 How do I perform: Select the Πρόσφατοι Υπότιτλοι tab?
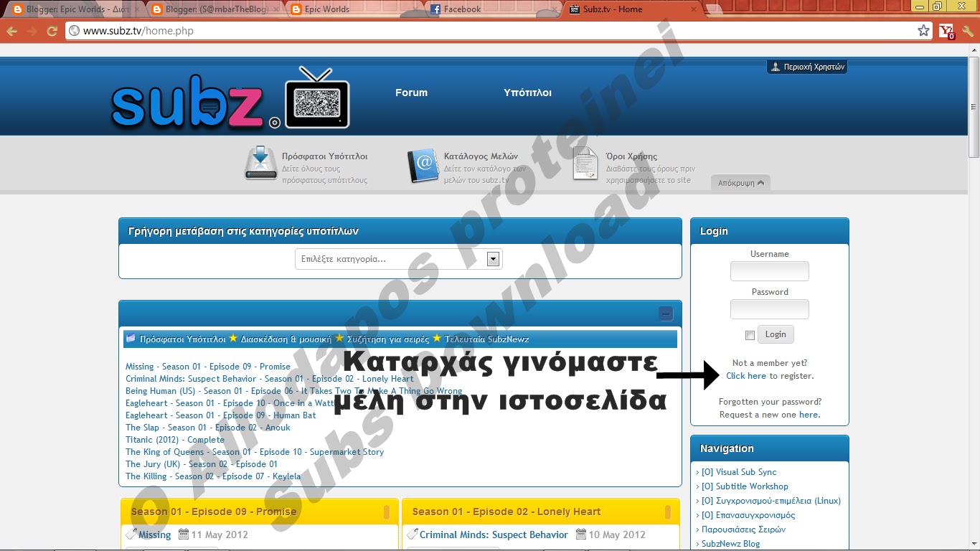tap(182, 339)
